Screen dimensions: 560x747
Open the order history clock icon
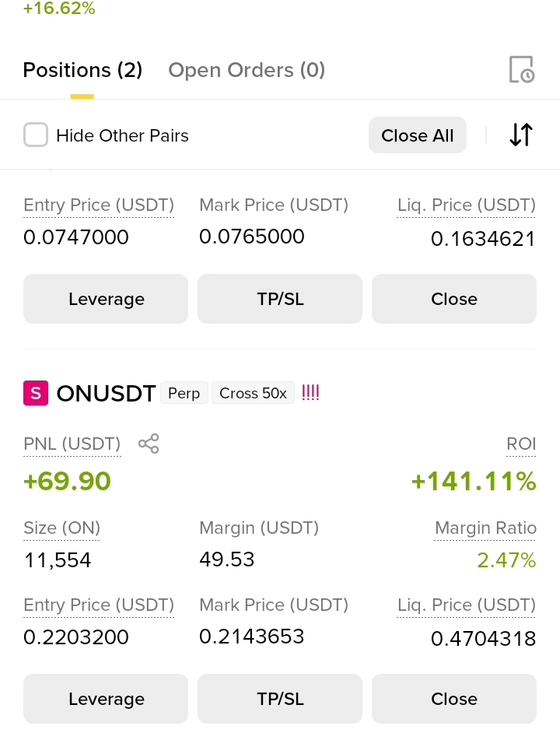[x=522, y=69]
